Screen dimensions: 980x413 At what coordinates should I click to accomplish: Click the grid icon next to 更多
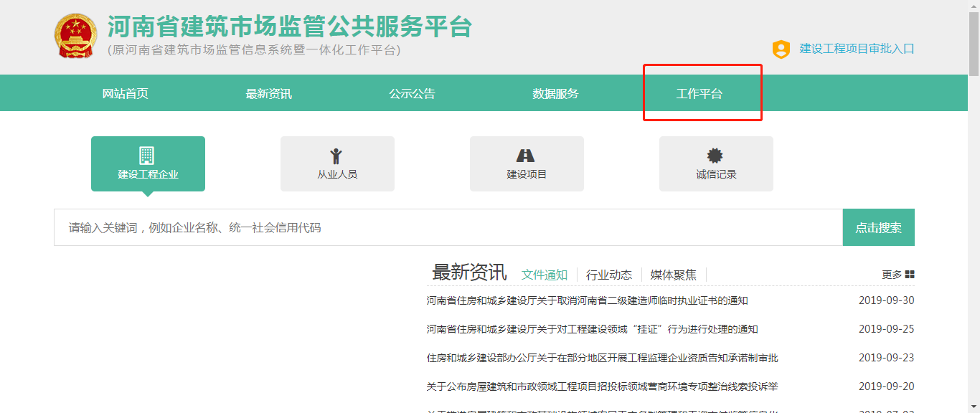910,275
